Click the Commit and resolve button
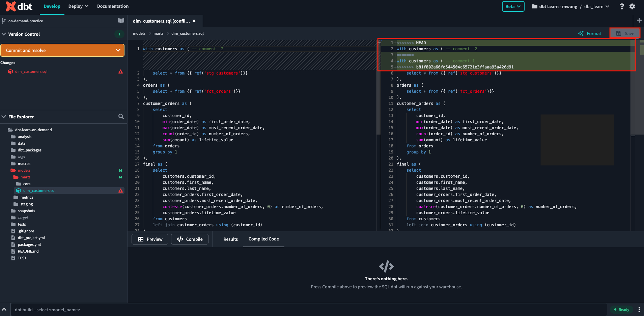644x316 pixels. [56, 50]
